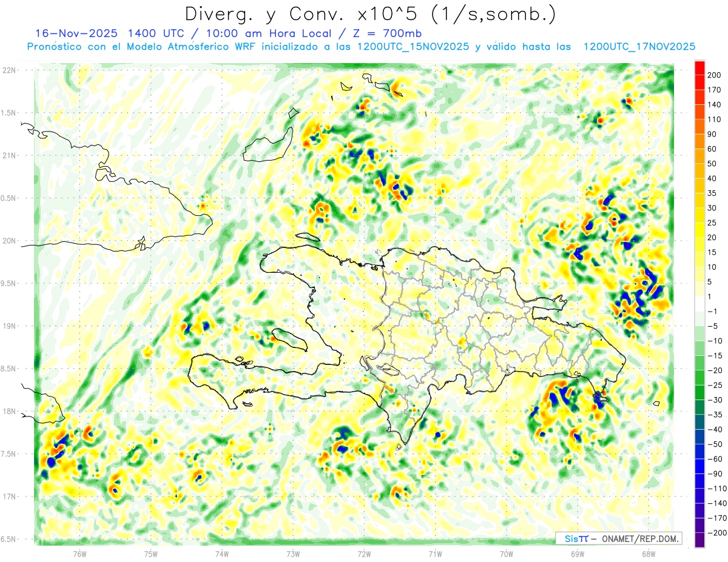
Task: Click the '18N' latitude label
Action: tap(10, 411)
